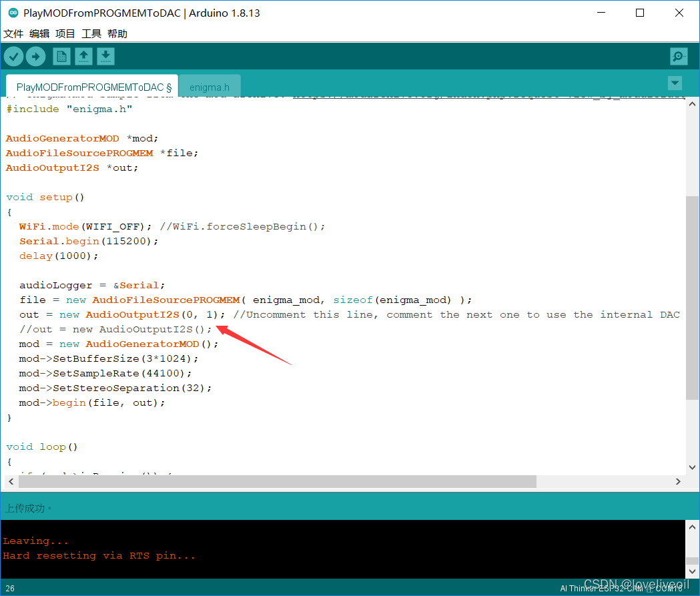Click the editor scroll-down arrow
This screenshot has width=700, height=596.
point(692,467)
